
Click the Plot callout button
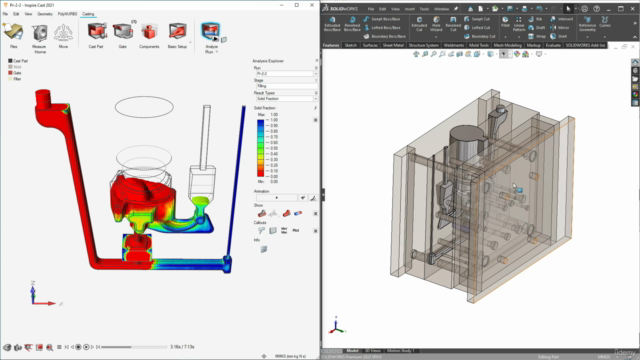pyautogui.click(x=296, y=231)
